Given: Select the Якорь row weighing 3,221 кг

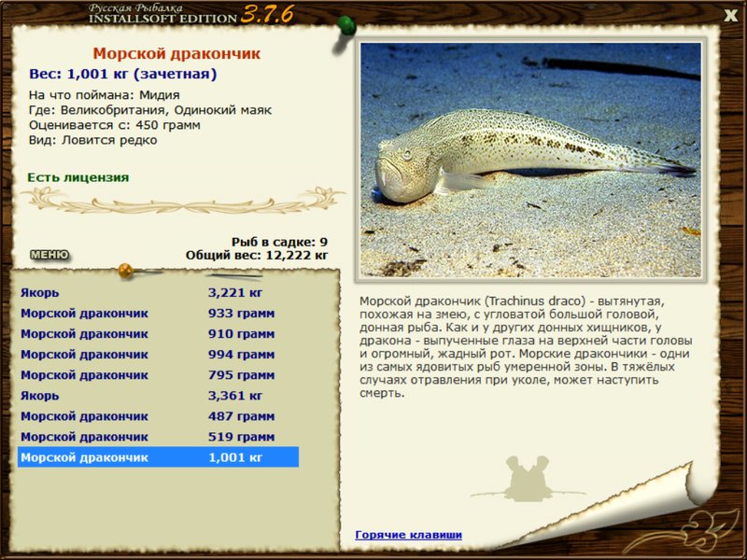Looking at the screenshot, I should pos(158,292).
